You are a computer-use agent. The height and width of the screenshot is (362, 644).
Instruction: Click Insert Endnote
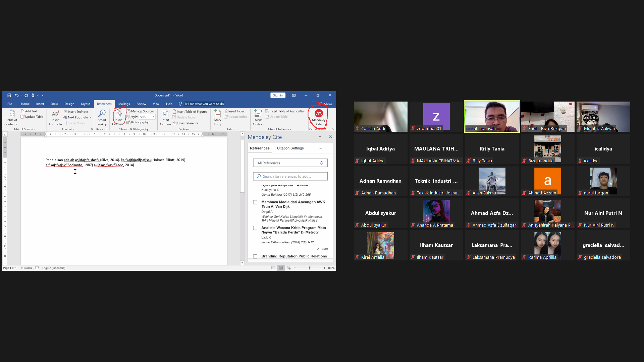point(76,112)
